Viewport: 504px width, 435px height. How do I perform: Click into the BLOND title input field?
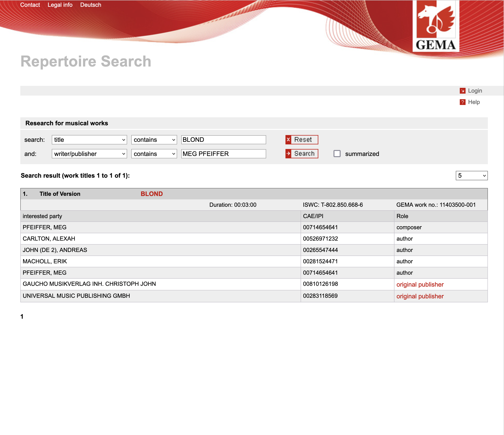pyautogui.click(x=223, y=140)
